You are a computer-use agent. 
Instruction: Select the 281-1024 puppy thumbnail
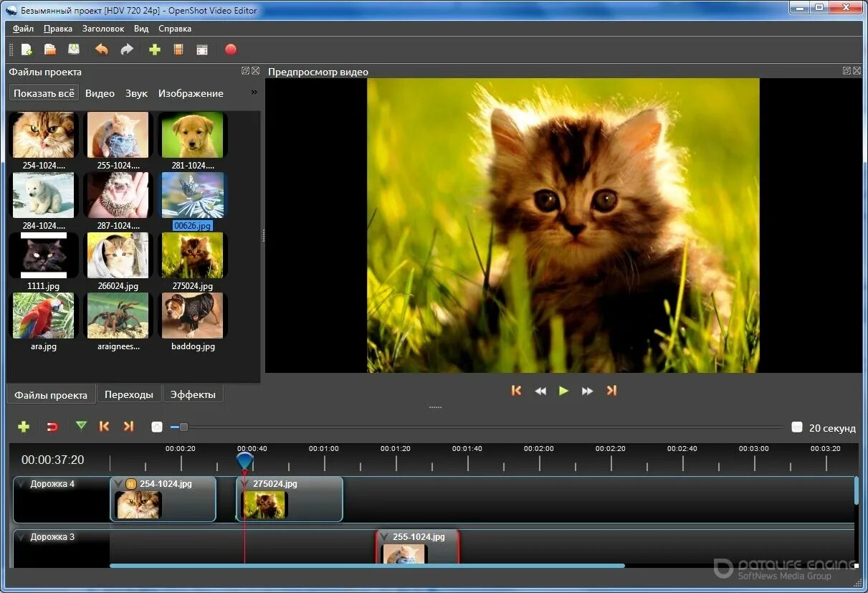click(x=192, y=135)
